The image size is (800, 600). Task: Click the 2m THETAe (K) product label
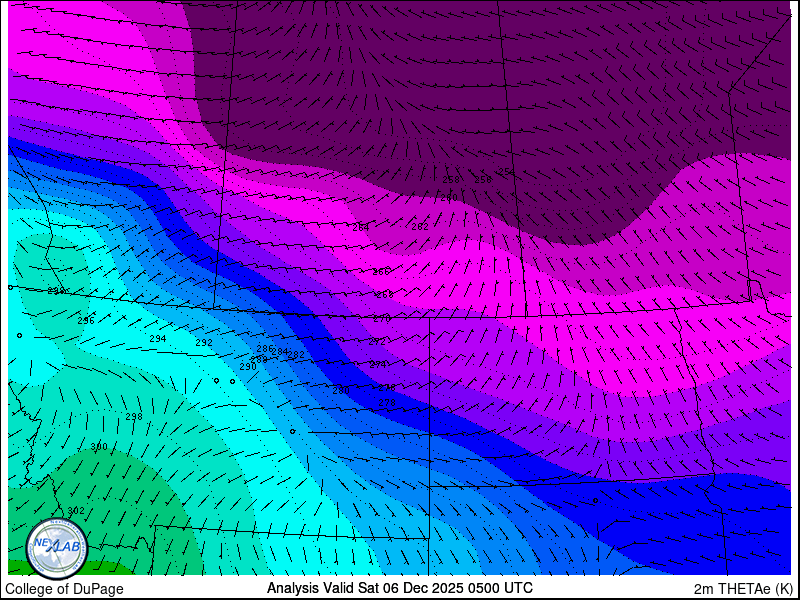point(743,589)
